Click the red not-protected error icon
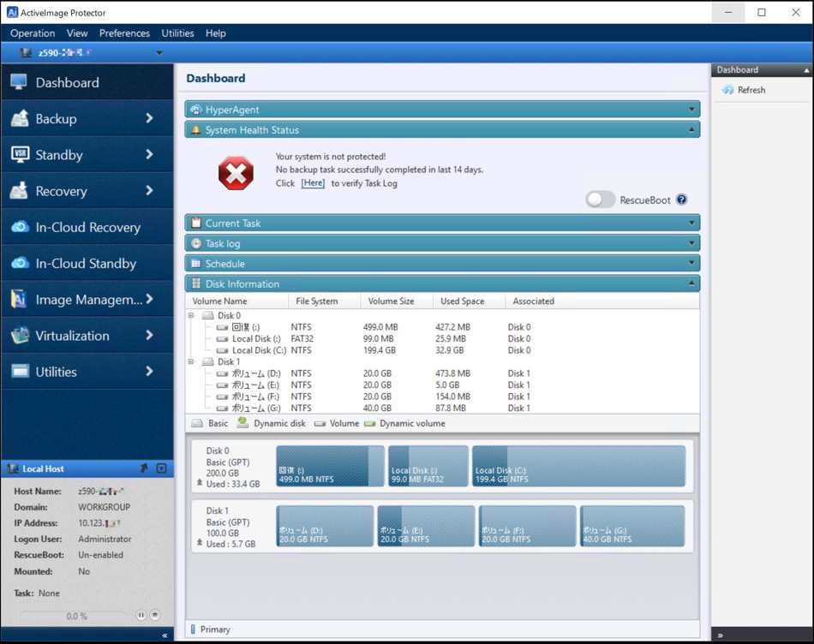 236,173
